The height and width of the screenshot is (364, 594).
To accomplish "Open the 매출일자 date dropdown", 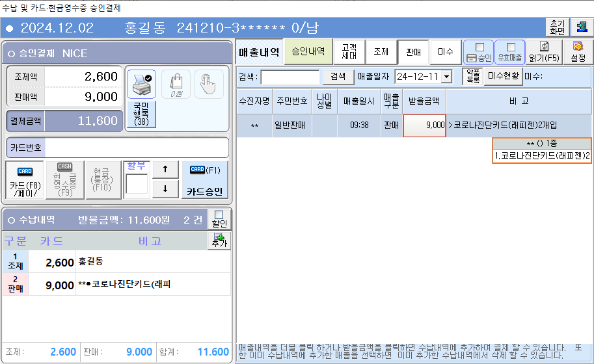I will click(x=447, y=77).
